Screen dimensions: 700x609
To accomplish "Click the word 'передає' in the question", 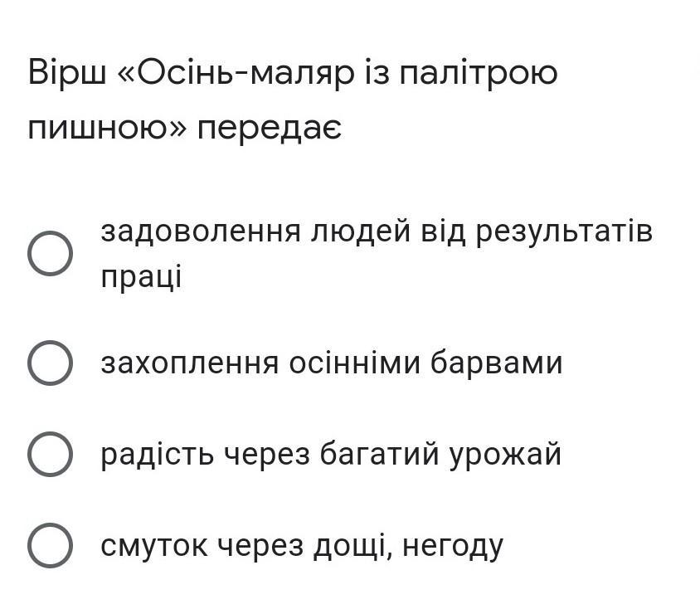I will tap(270, 129).
